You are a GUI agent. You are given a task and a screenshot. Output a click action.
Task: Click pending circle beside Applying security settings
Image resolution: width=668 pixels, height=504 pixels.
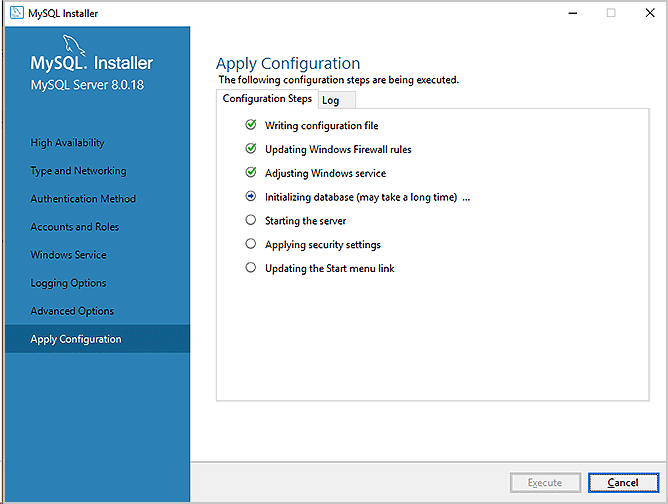(x=251, y=244)
